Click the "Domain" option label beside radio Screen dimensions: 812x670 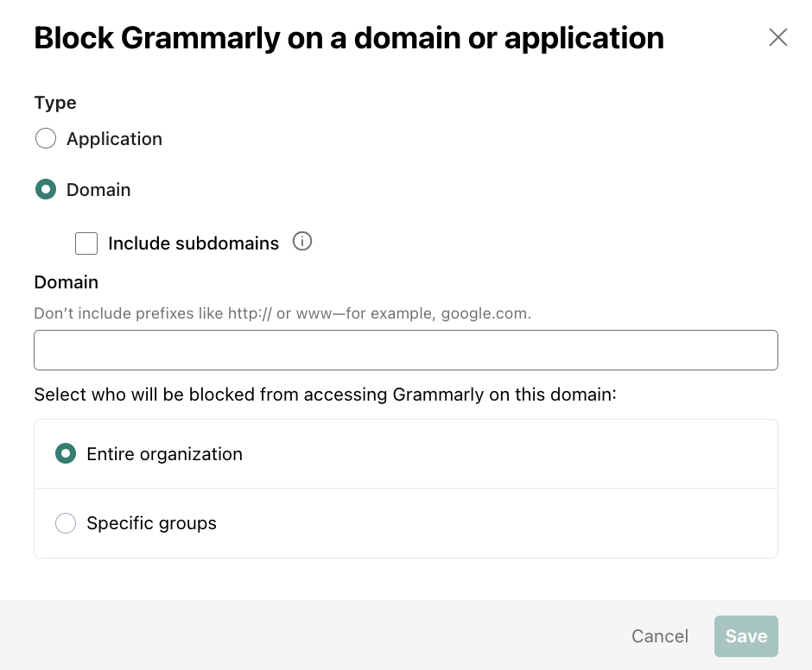point(98,189)
